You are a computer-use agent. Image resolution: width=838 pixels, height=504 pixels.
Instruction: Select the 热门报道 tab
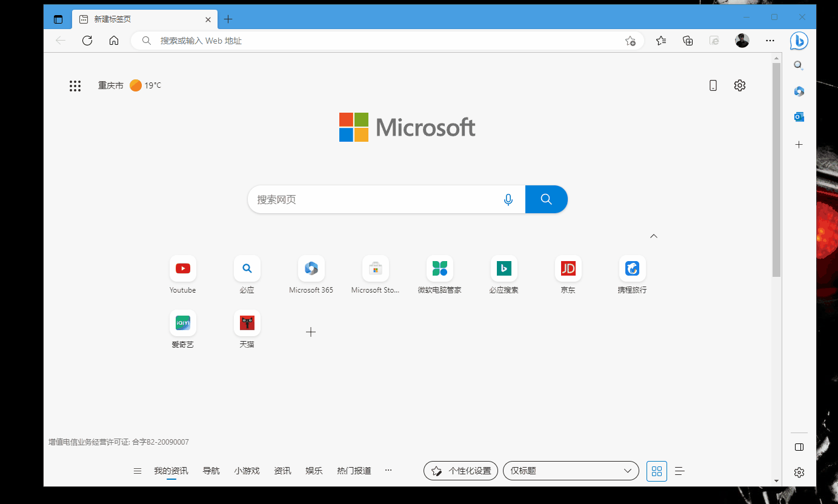pyautogui.click(x=354, y=471)
